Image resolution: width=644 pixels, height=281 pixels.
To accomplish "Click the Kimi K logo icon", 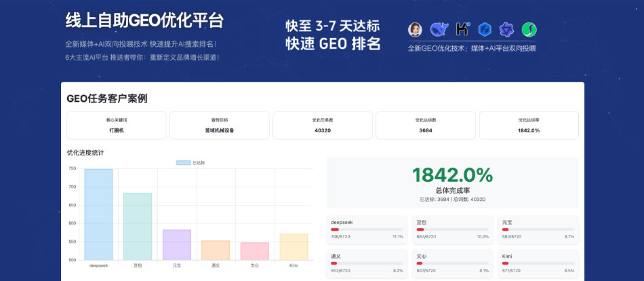I will click(x=462, y=29).
